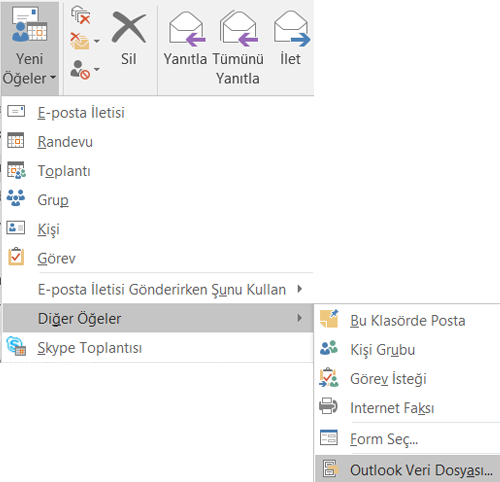Select E-posta İletisi menu item
500x482 pixels.
pos(157,113)
